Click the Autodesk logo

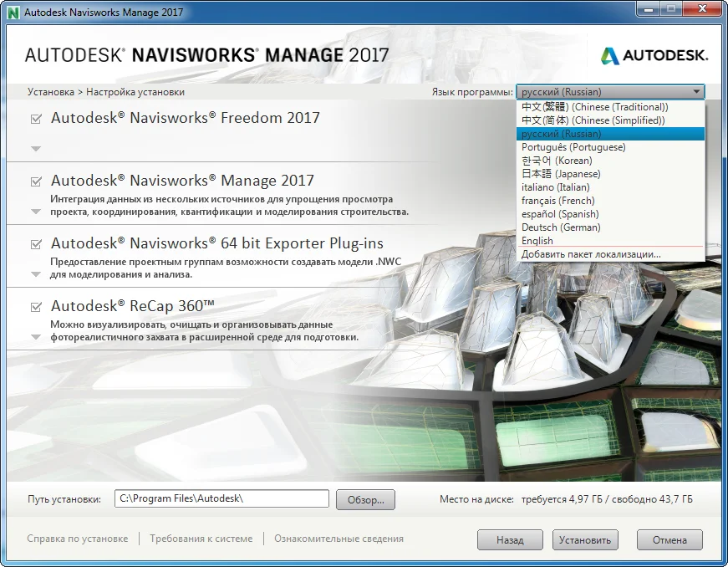[654, 55]
